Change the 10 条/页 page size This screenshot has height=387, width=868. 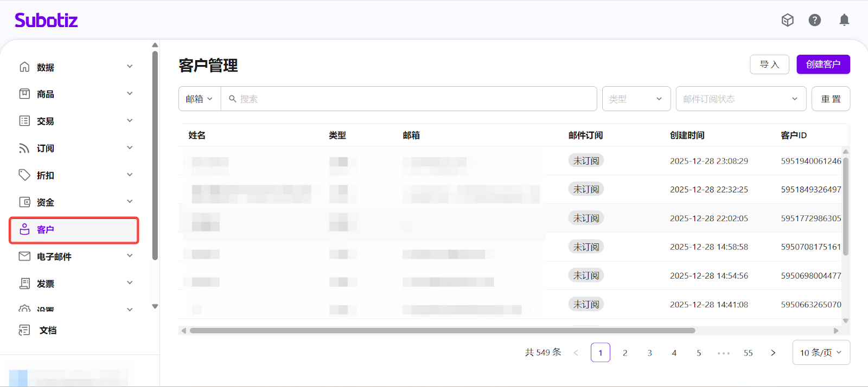(821, 352)
